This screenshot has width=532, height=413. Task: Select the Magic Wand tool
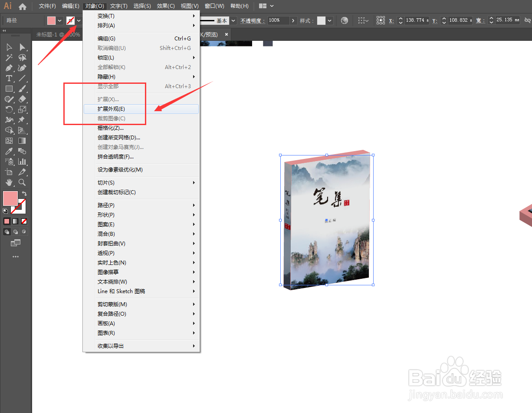pos(9,57)
